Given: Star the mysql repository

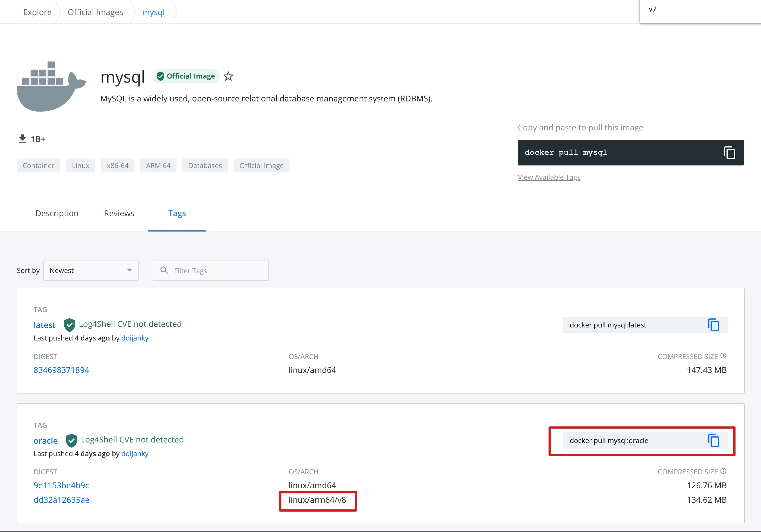Looking at the screenshot, I should (x=228, y=76).
